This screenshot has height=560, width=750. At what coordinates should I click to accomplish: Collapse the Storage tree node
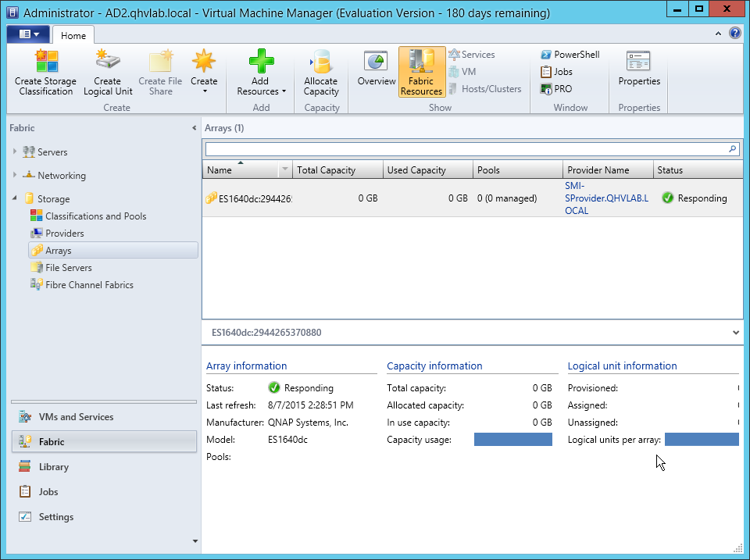[15, 198]
